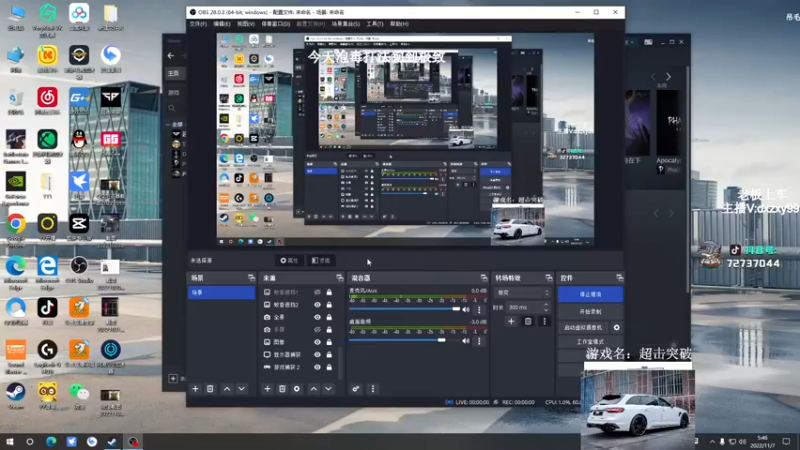The width and height of the screenshot is (800, 450).
Task: Open source 滤镜 button above the docks
Action: tap(321, 261)
